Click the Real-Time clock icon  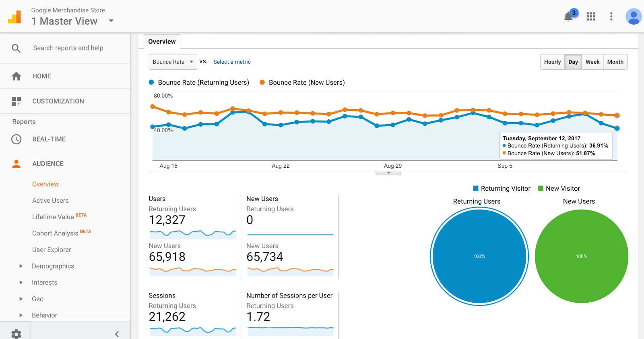pyautogui.click(x=17, y=139)
